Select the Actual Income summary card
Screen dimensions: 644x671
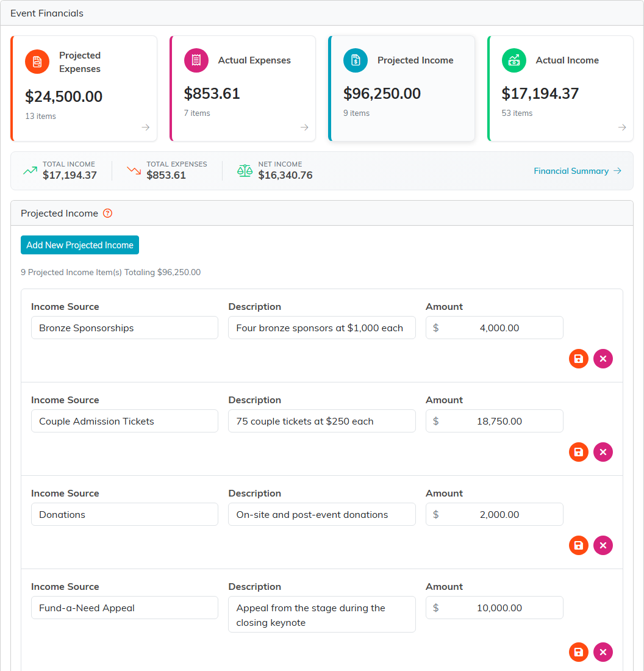560,88
